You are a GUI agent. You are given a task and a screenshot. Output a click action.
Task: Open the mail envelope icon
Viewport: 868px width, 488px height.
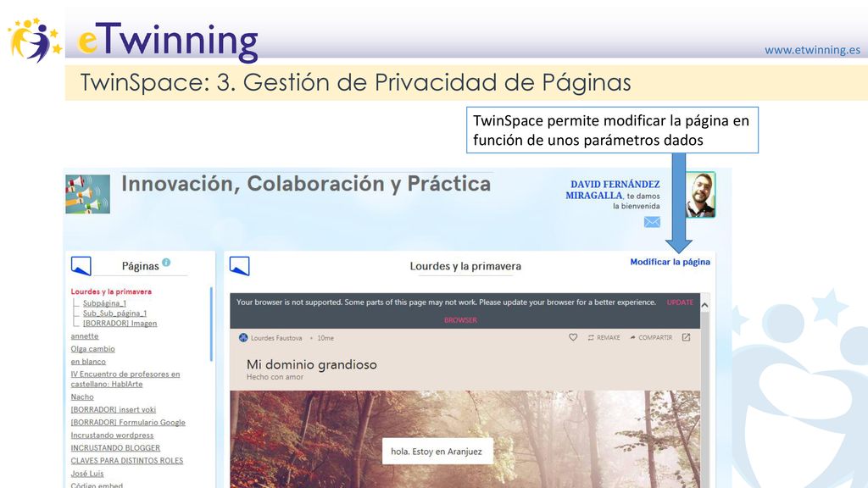(652, 222)
